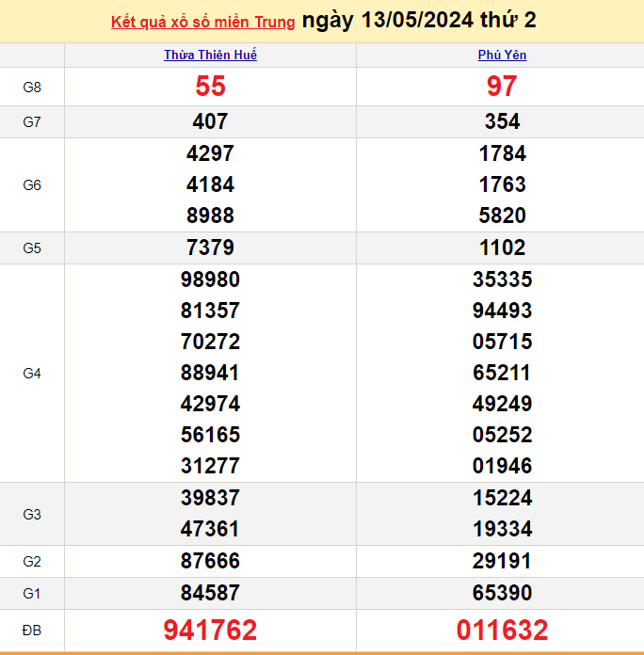
Task: Click special prize number 941762
Action: tap(210, 631)
